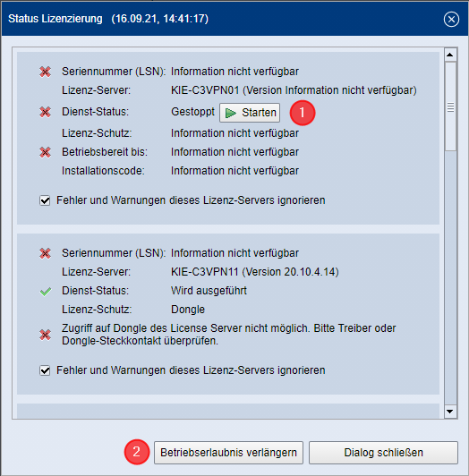Click the vertical scrollbar thumb
Image resolution: width=469 pixels, height=476 pixels.
pos(450,106)
